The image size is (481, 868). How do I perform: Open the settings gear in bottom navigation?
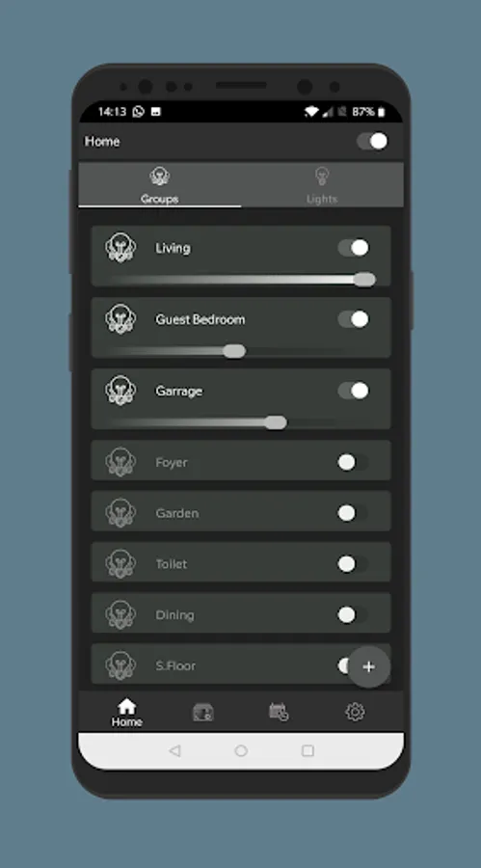355,712
